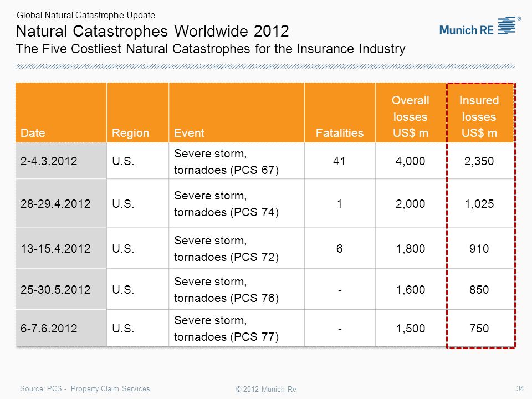Click the subtitle 'The Five Costliest Natural Catastrophes'
This screenshot has height=399, width=532.
click(x=133, y=49)
